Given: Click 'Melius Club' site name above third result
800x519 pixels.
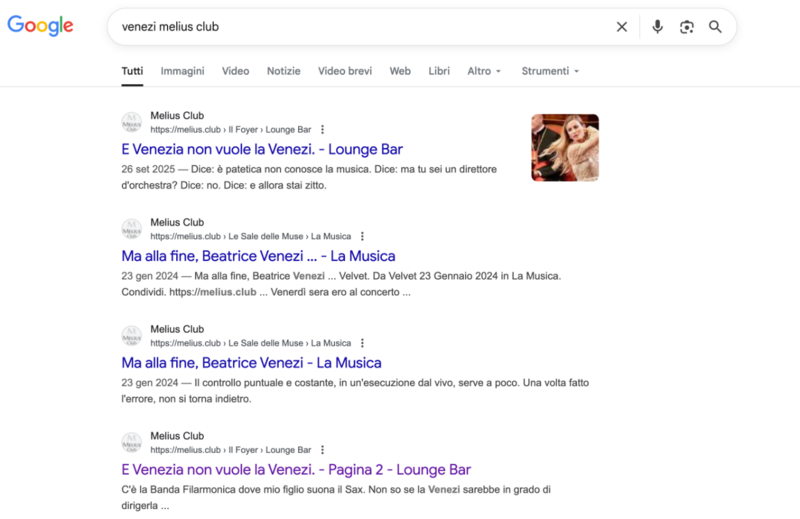Looking at the screenshot, I should (x=177, y=329).
